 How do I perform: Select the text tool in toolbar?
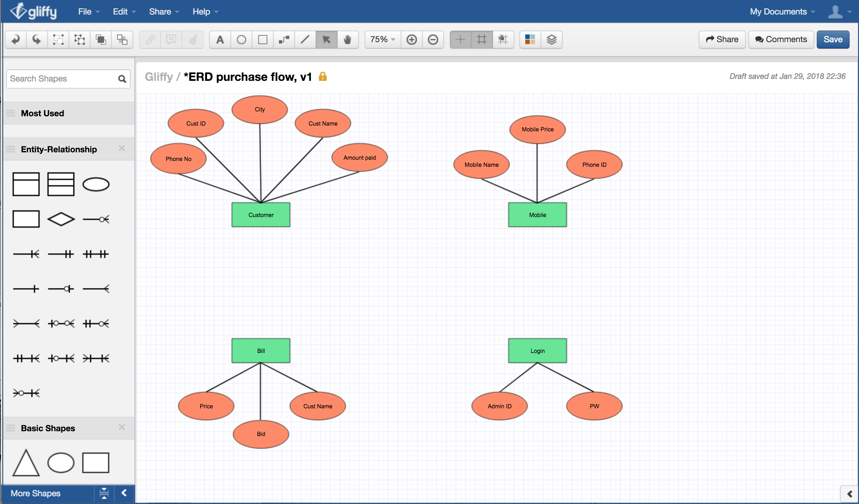pos(220,38)
